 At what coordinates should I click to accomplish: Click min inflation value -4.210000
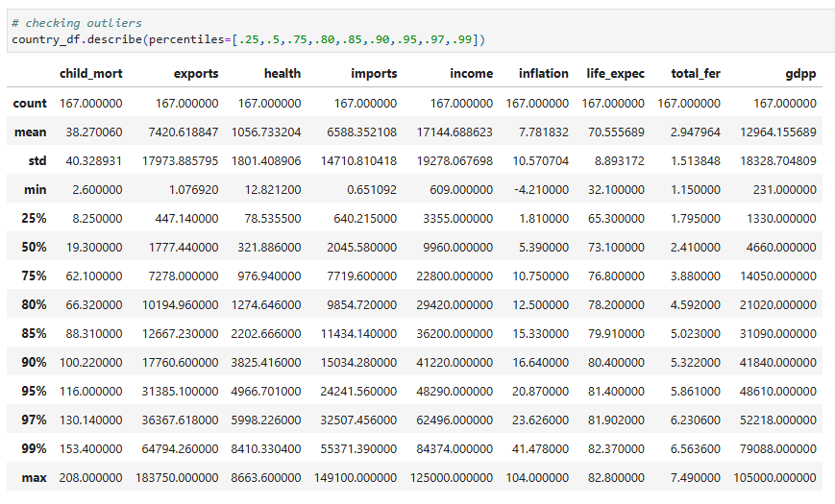(x=542, y=189)
